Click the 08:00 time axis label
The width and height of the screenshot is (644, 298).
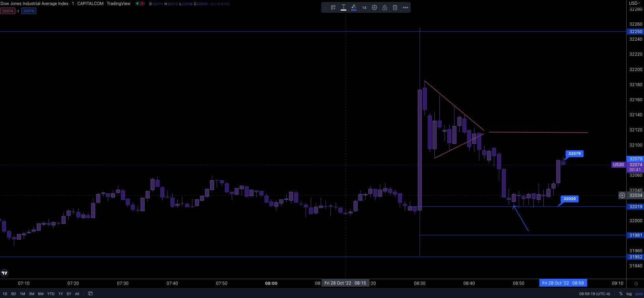click(271, 283)
